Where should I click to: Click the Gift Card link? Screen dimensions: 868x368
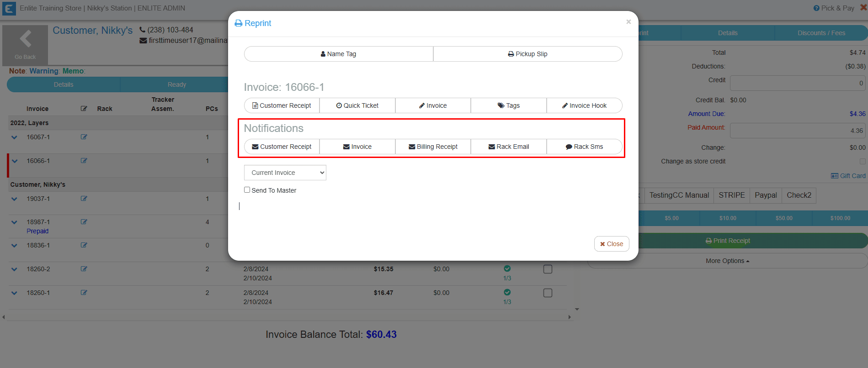(x=848, y=176)
